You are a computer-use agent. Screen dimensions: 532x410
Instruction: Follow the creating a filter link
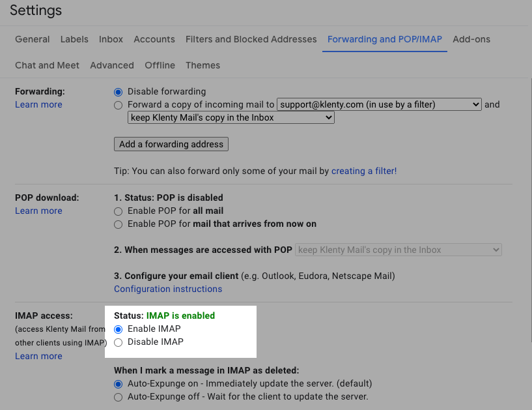(363, 171)
